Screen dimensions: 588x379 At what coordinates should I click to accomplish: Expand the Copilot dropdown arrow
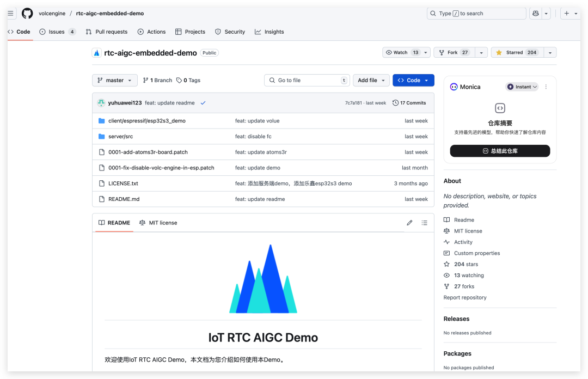pos(546,14)
